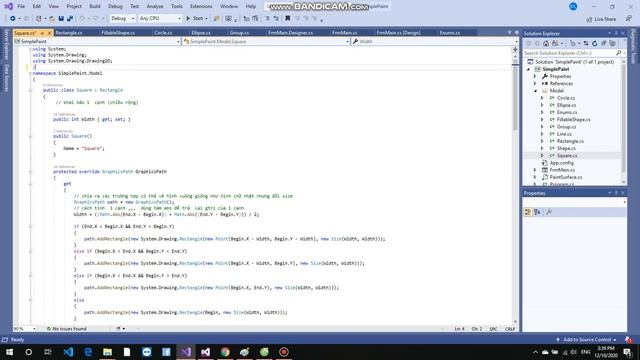Select PaintSurface.cs in Solution Explorer

coord(565,177)
